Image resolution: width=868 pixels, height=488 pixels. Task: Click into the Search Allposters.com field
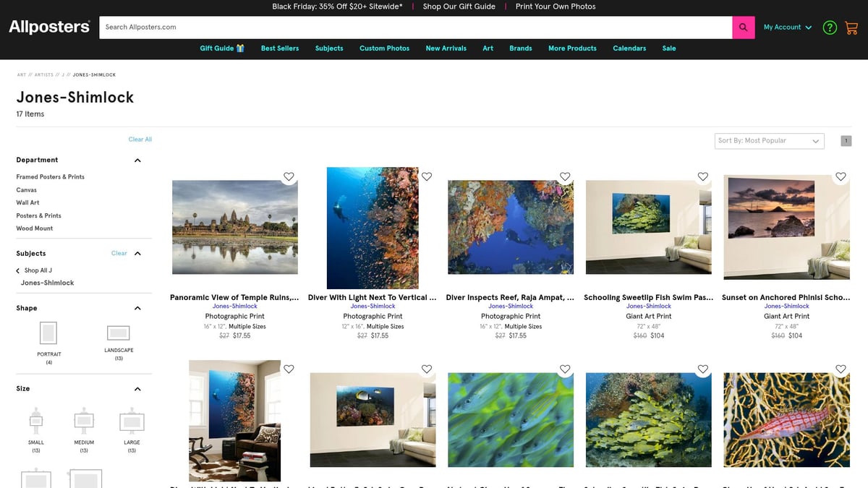click(416, 27)
